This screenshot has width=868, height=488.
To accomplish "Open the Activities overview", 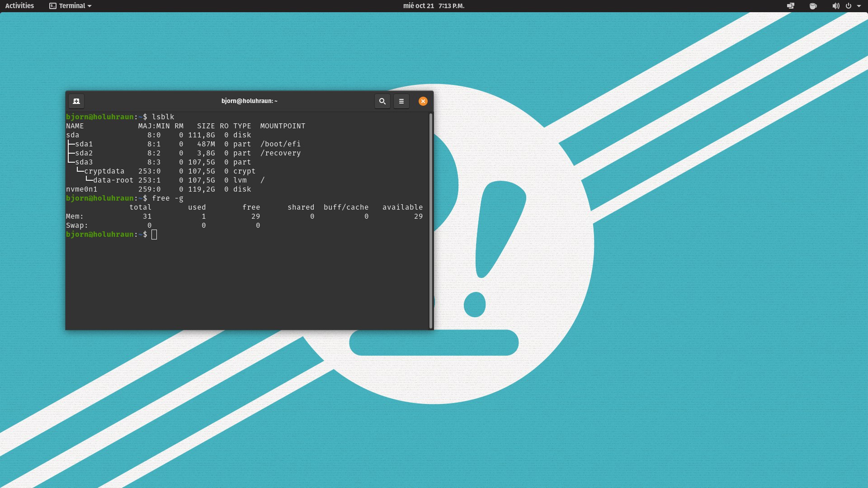I will pyautogui.click(x=19, y=6).
